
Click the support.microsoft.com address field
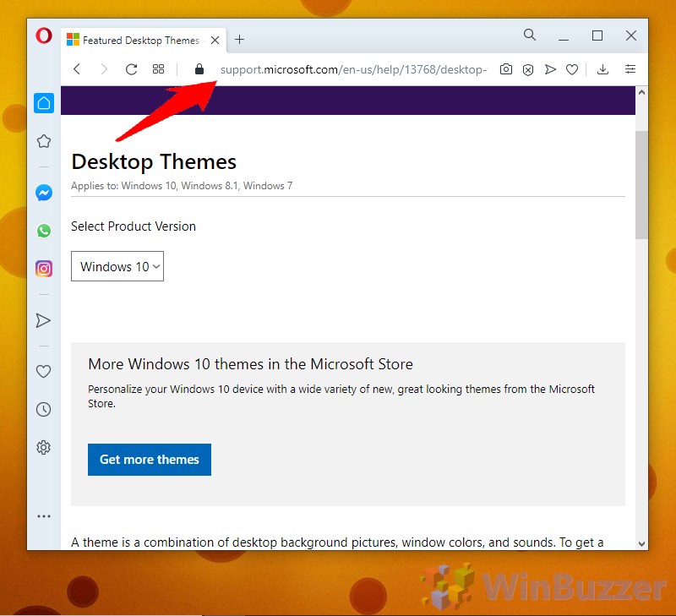(x=353, y=69)
